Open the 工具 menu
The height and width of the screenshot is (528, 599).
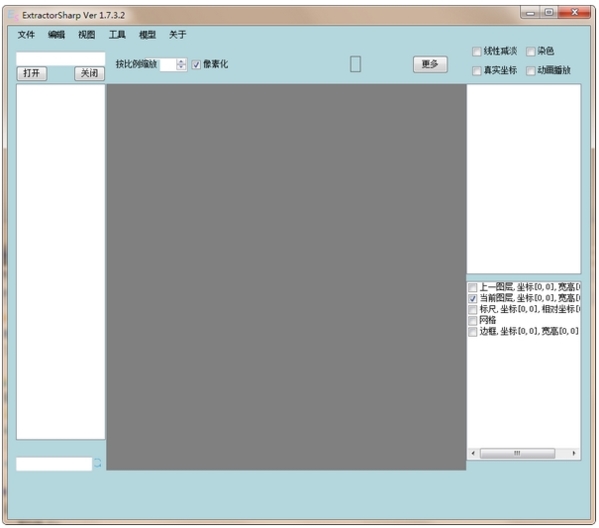coord(117,35)
